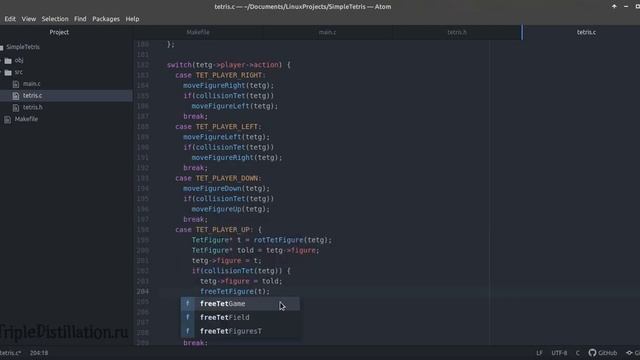Choose freeTetField autocomplete suggestion
640x360 pixels.
(x=240, y=318)
